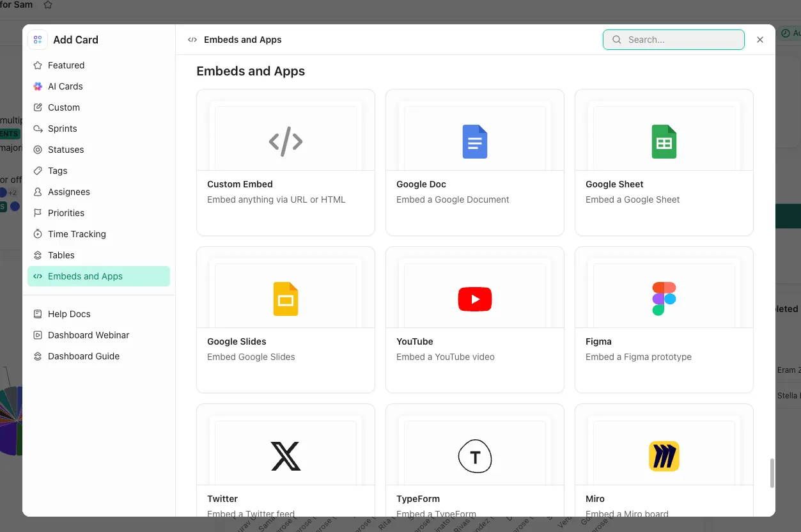This screenshot has height=532, width=801.
Task: Click 'Embed a Google Document' description
Action: tap(453, 199)
